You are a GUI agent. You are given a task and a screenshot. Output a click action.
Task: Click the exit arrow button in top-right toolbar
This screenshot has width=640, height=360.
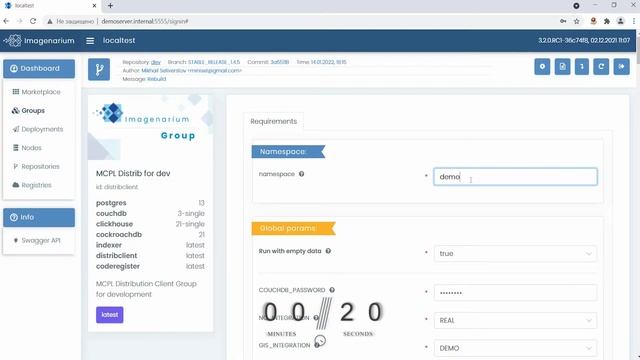point(622,67)
